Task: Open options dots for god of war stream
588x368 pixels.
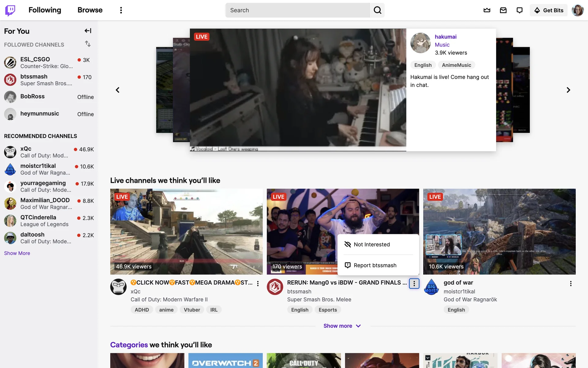Action: 571,284
